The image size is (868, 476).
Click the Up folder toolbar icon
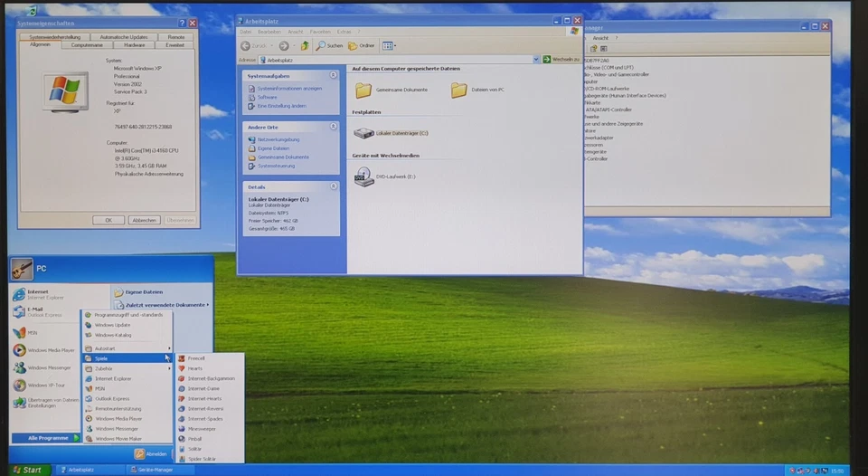305,45
